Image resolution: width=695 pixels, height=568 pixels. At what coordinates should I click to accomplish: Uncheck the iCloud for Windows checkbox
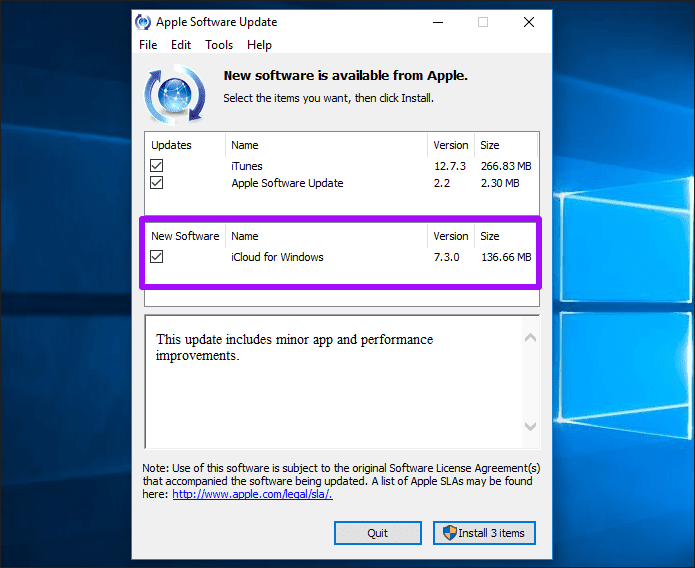(x=156, y=257)
